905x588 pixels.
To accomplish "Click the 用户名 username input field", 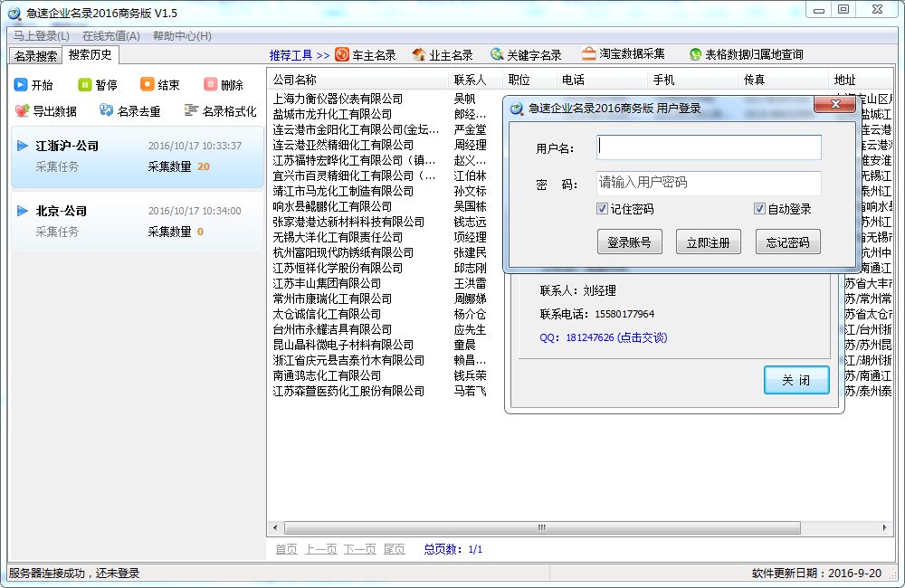I will click(x=709, y=147).
